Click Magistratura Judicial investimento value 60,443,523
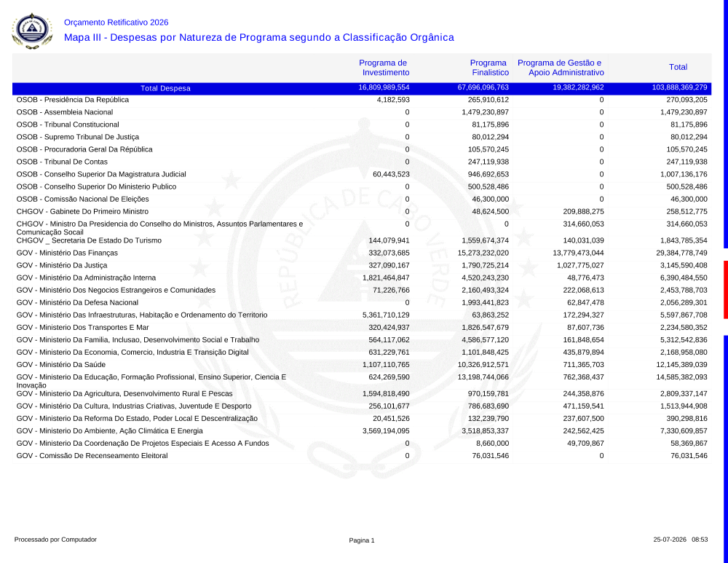Screen dimensions: 728x563 click(392, 174)
